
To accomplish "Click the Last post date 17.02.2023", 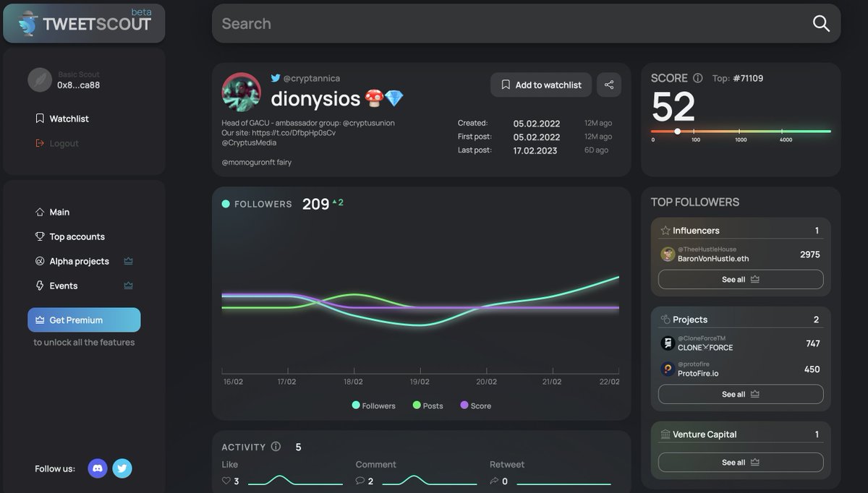I will coord(537,150).
